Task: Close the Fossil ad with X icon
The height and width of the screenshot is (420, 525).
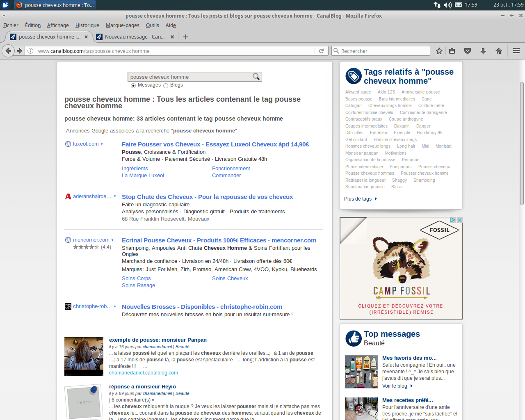Action: pos(459,220)
